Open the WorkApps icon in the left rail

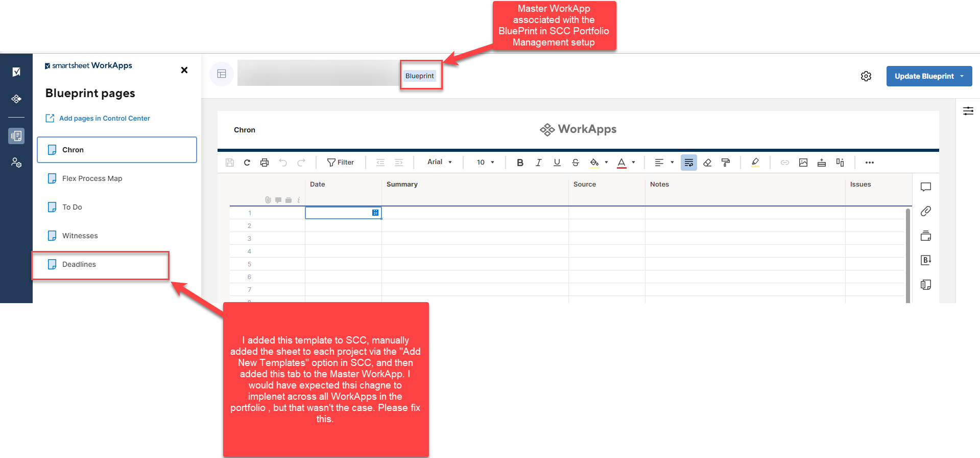click(16, 99)
